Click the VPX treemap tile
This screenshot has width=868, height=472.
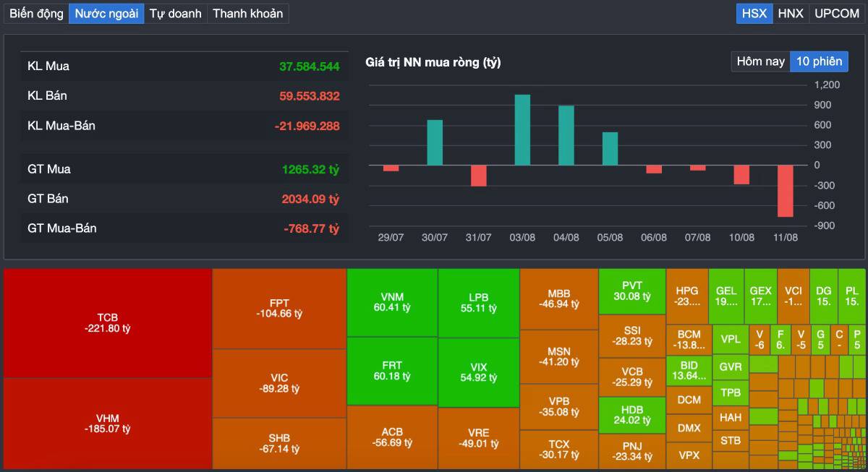click(x=689, y=456)
